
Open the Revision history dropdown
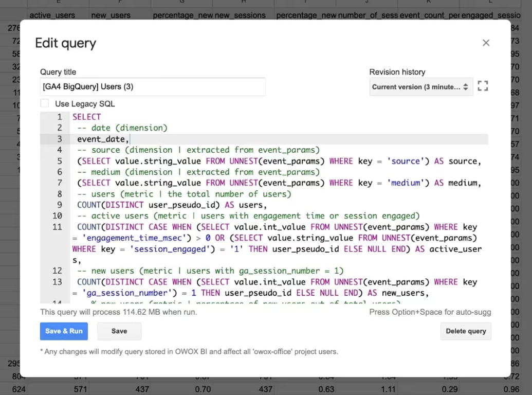coord(420,87)
